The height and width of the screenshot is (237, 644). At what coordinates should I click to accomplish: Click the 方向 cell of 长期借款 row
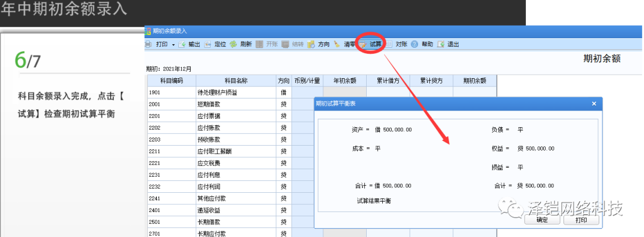(x=283, y=221)
